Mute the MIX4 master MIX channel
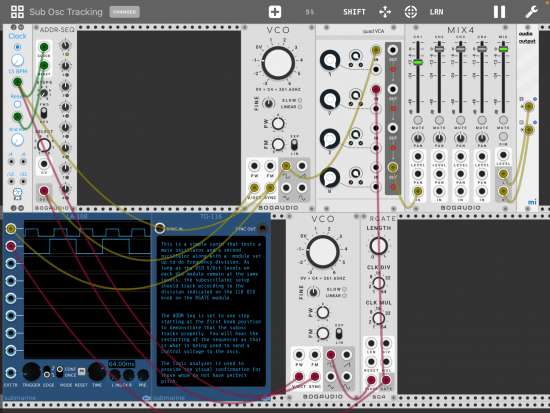 [503, 120]
